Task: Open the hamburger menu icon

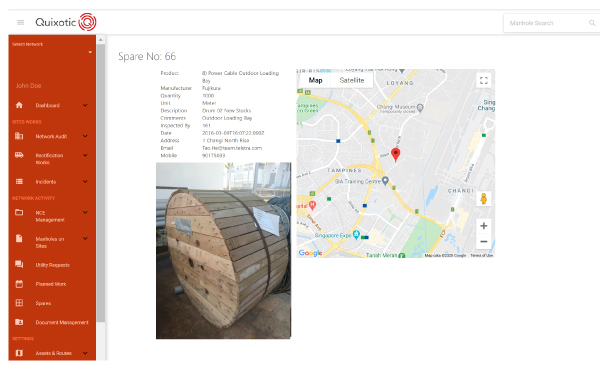Action: [x=21, y=23]
